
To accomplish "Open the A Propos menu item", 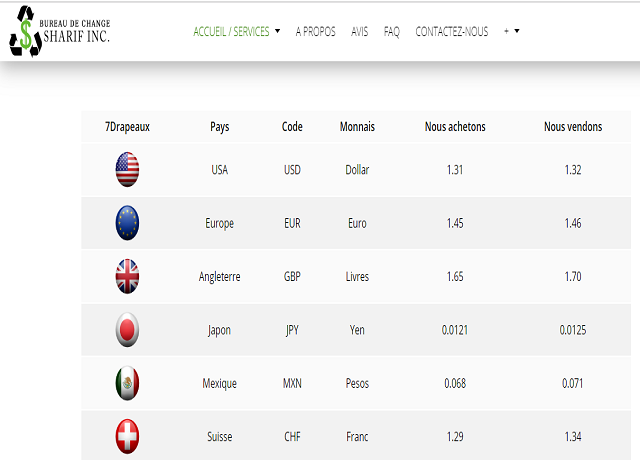I will (316, 31).
